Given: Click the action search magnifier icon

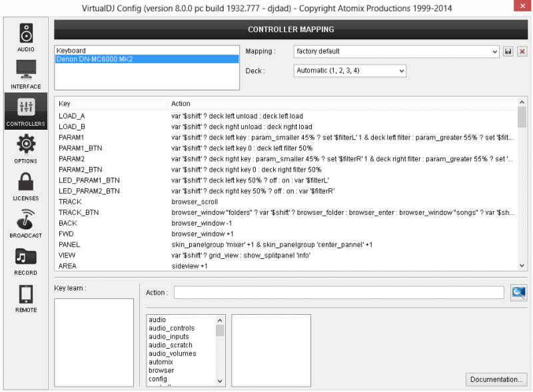Looking at the screenshot, I should (518, 292).
